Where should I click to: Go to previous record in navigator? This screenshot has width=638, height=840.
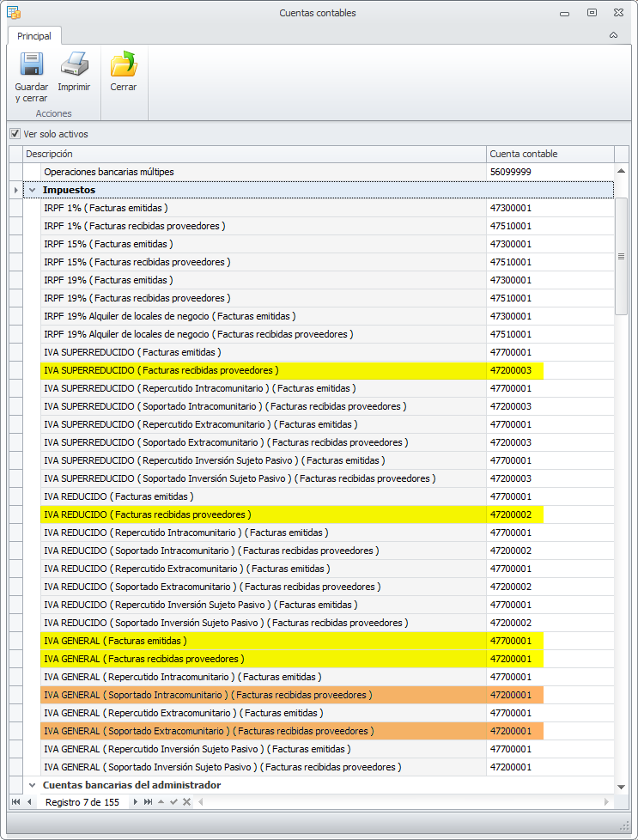(29, 801)
